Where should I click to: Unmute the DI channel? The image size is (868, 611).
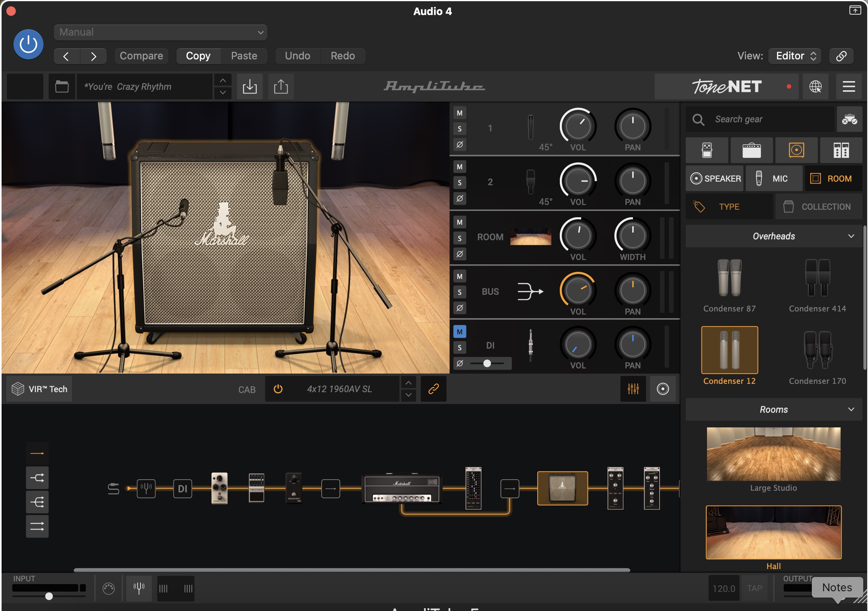(x=459, y=332)
